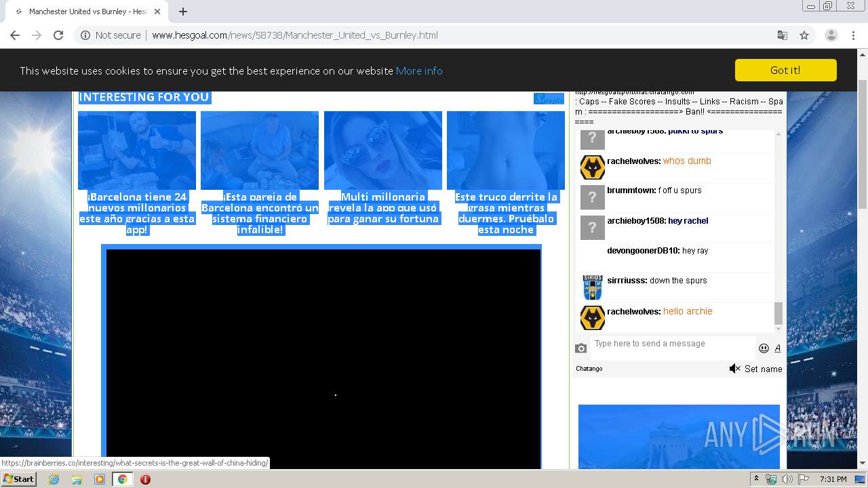Go back to the previous page
This screenshot has height=488, width=868.
click(x=15, y=35)
